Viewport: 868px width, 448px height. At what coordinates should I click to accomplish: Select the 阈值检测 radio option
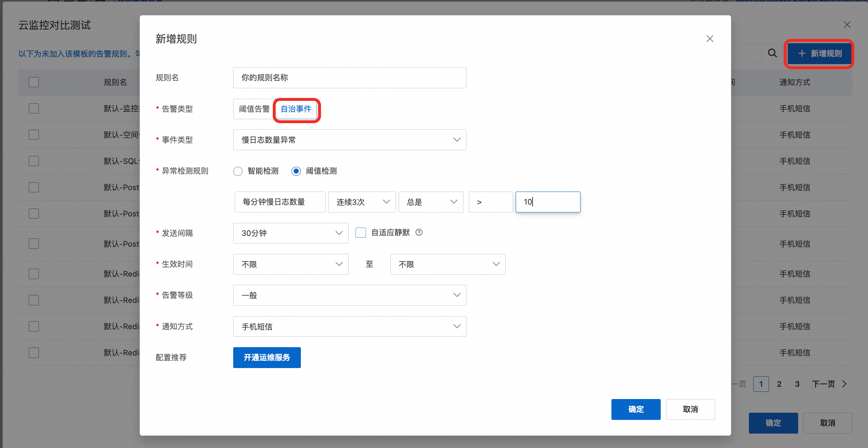click(x=296, y=171)
